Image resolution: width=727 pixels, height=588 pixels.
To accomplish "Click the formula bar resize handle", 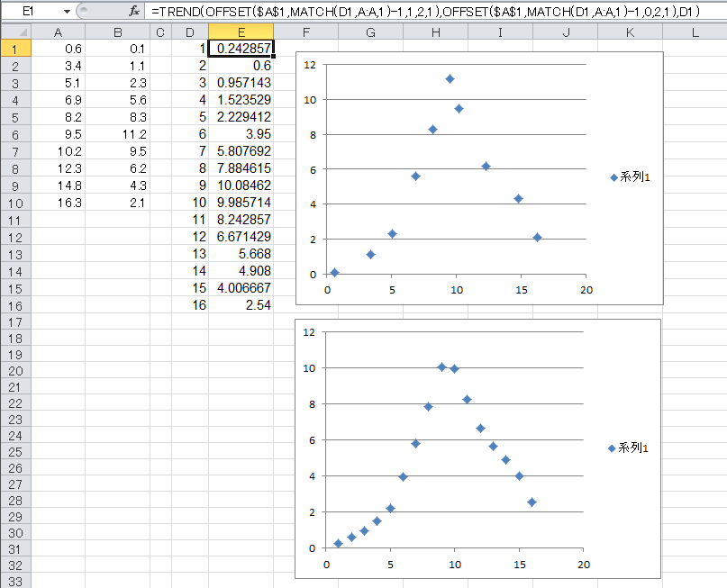I will [82, 11].
